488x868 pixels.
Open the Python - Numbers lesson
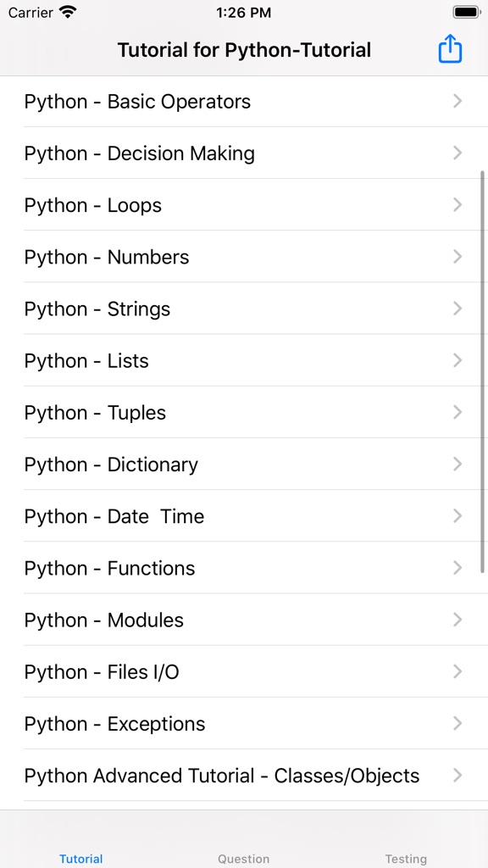click(244, 257)
